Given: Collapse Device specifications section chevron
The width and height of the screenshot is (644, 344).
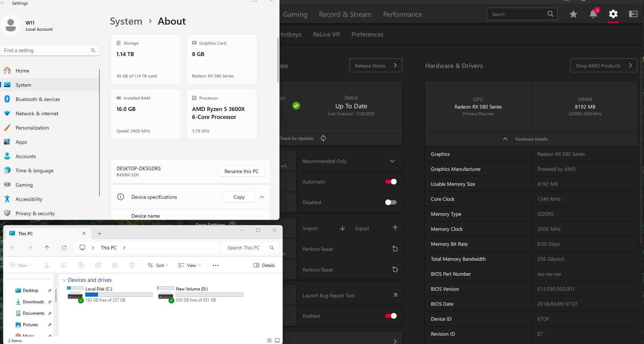Looking at the screenshot, I should click(262, 197).
